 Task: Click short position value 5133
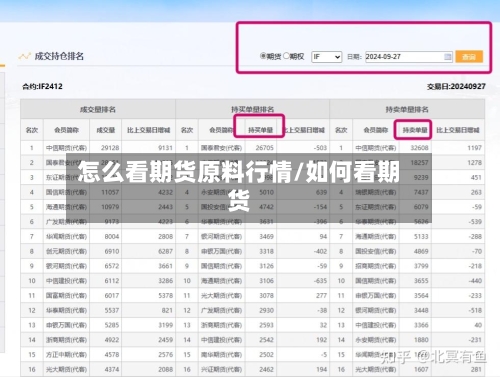(421, 236)
